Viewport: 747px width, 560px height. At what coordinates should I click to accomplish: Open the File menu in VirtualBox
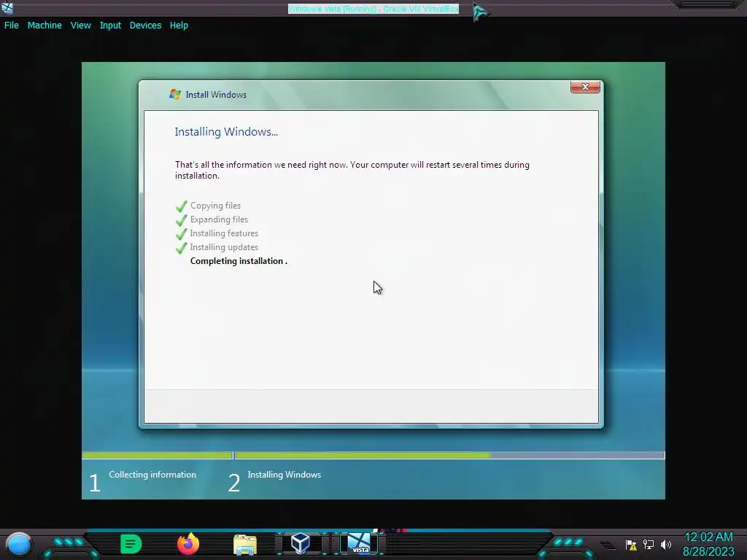(x=12, y=26)
